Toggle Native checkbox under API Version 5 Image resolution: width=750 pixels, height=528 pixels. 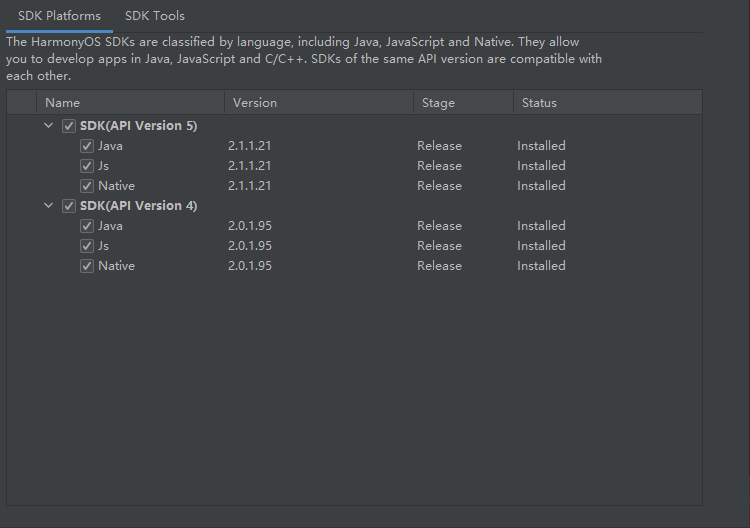tap(87, 186)
